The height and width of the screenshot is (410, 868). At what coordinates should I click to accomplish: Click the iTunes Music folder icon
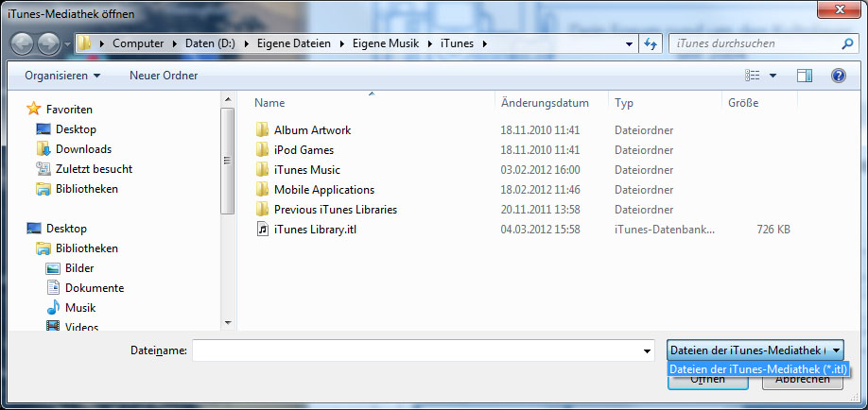pyautogui.click(x=263, y=170)
